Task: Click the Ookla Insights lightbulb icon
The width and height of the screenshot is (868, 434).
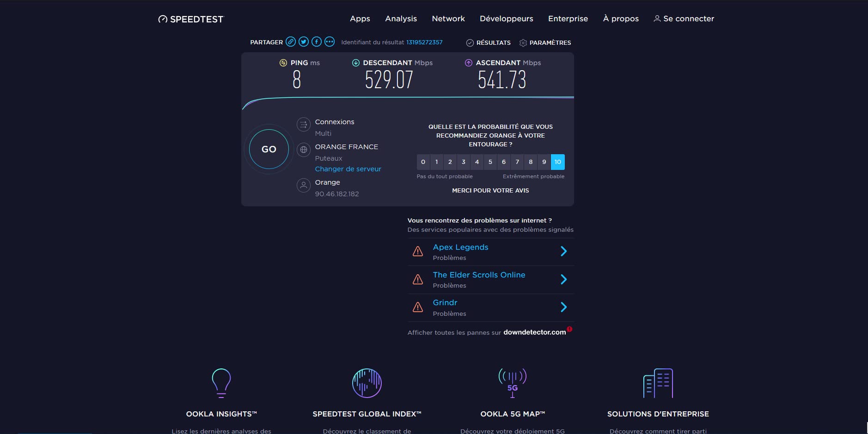Action: click(x=221, y=383)
